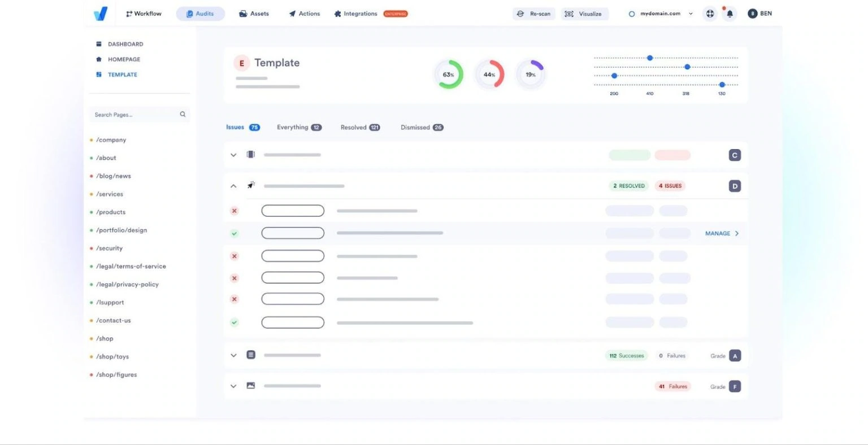Click the handle on the bottommost dotted slider
The width and height of the screenshot is (868, 445).
tap(722, 85)
